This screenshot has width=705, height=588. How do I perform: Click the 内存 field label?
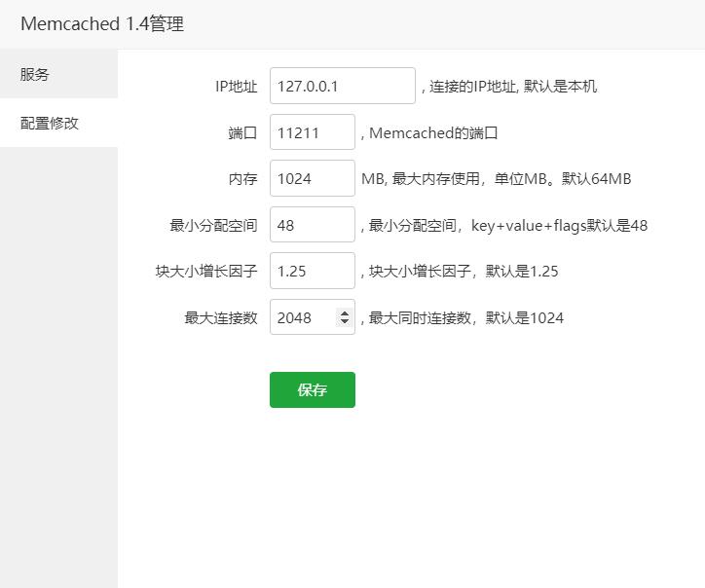pos(242,179)
